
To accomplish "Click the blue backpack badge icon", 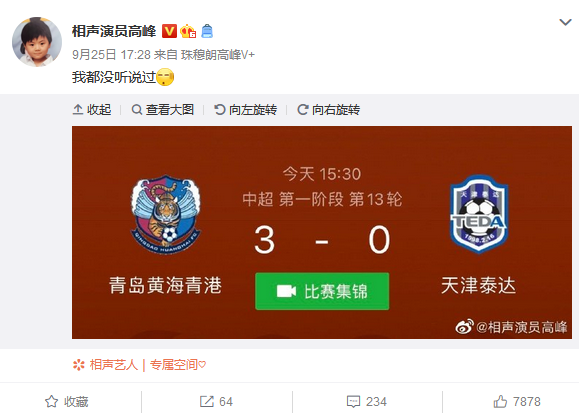I will [x=207, y=31].
